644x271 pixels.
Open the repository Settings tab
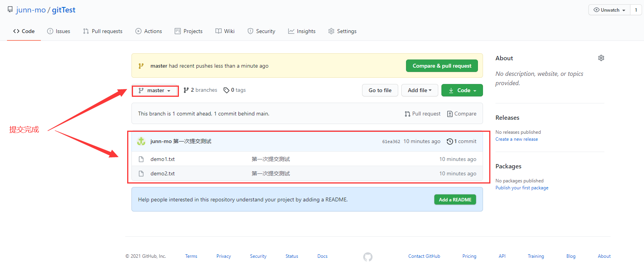tap(342, 31)
